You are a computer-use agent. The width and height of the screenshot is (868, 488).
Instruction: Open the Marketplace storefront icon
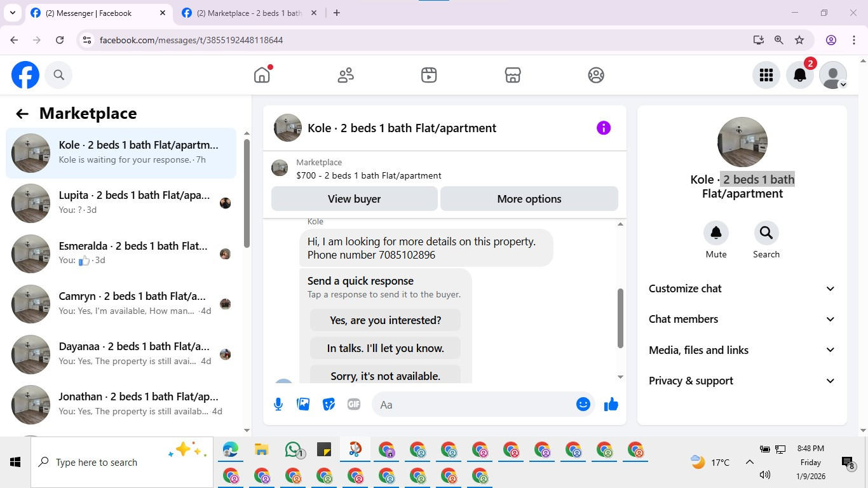[x=513, y=75]
